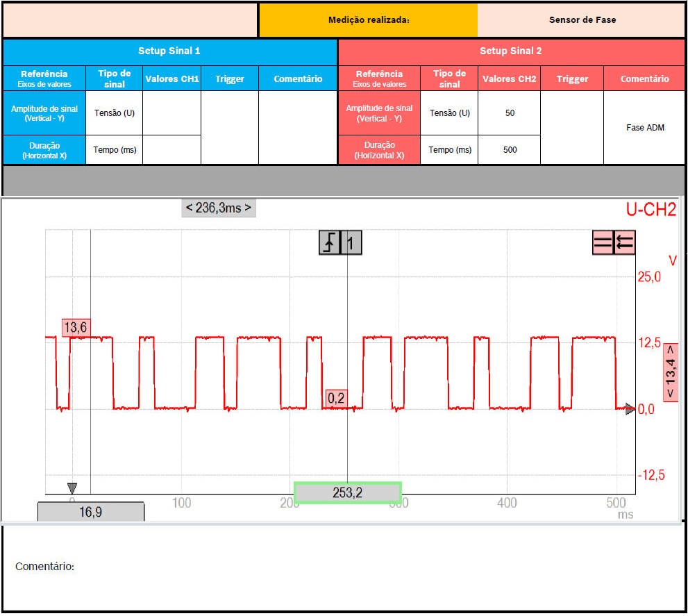Click the Setup Sinal 1 header
688x616 pixels.
coord(169,51)
